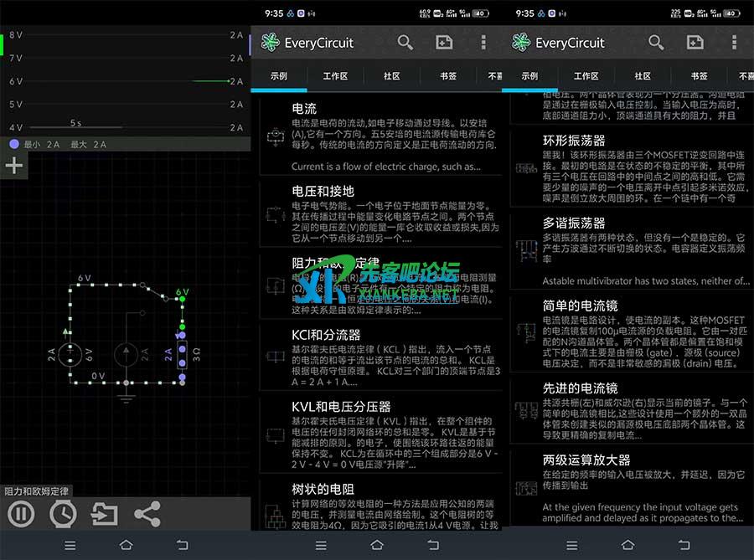Viewport: 754px width, 560px height.
Task: Open search in the middle EveryCircuit panel
Action: (x=405, y=43)
